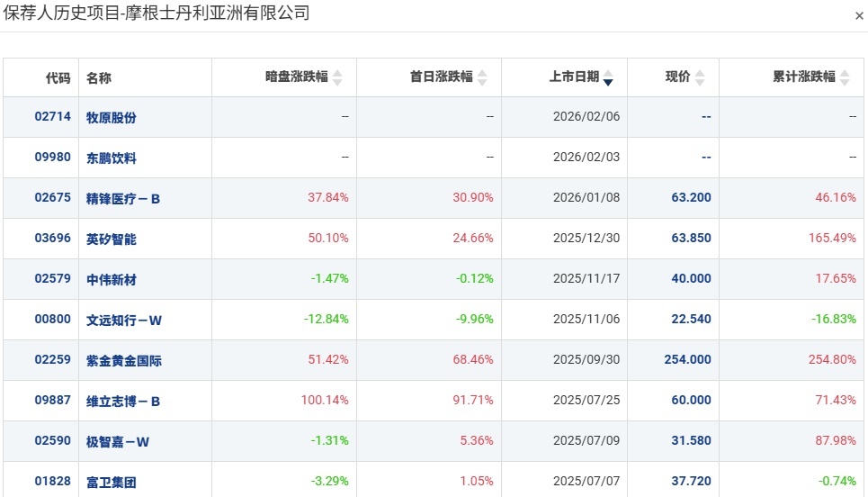Click stock code 02259
The image size is (868, 497).
click(52, 359)
